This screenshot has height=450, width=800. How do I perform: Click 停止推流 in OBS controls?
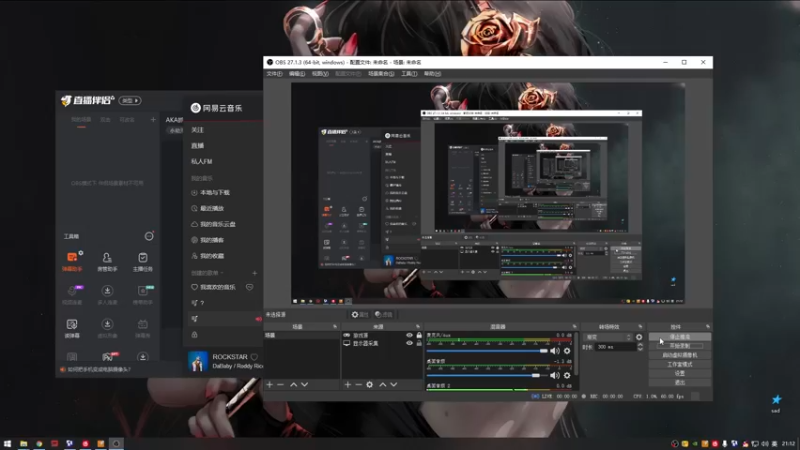[680, 337]
